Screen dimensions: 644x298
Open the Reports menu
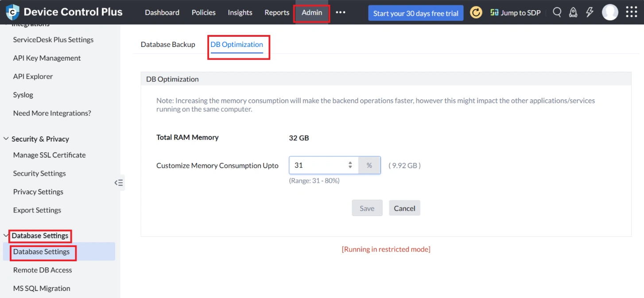pyautogui.click(x=277, y=13)
